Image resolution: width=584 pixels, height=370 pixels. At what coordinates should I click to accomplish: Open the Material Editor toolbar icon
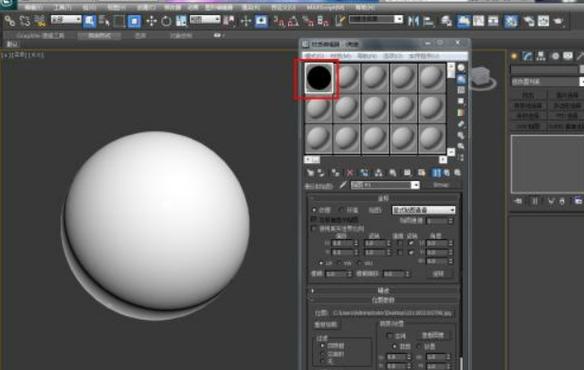[511, 21]
